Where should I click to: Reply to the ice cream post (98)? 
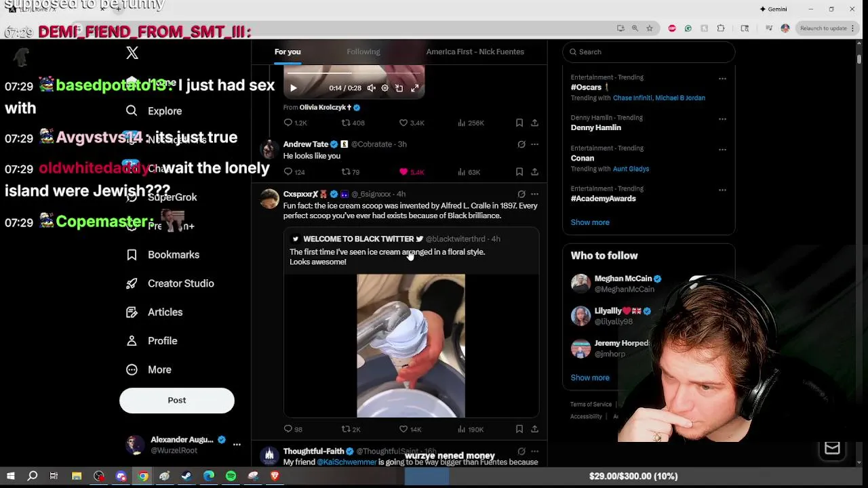pos(293,429)
